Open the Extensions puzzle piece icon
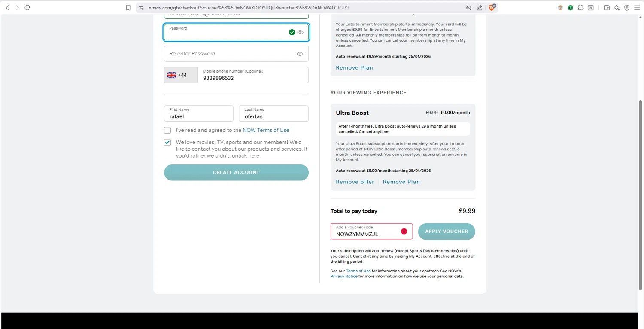This screenshot has width=644, height=329. [x=580, y=8]
